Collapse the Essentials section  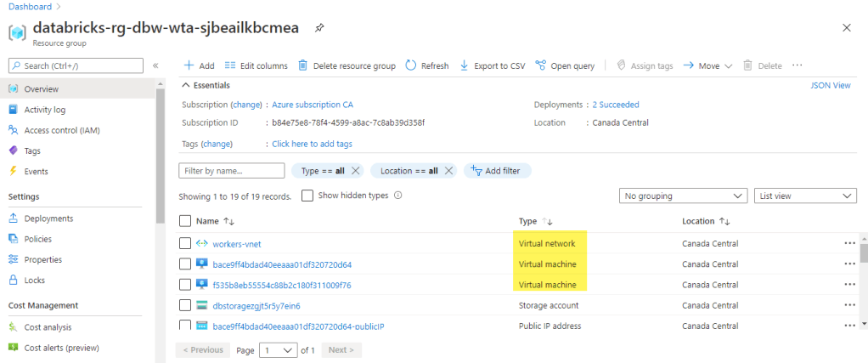tap(185, 85)
